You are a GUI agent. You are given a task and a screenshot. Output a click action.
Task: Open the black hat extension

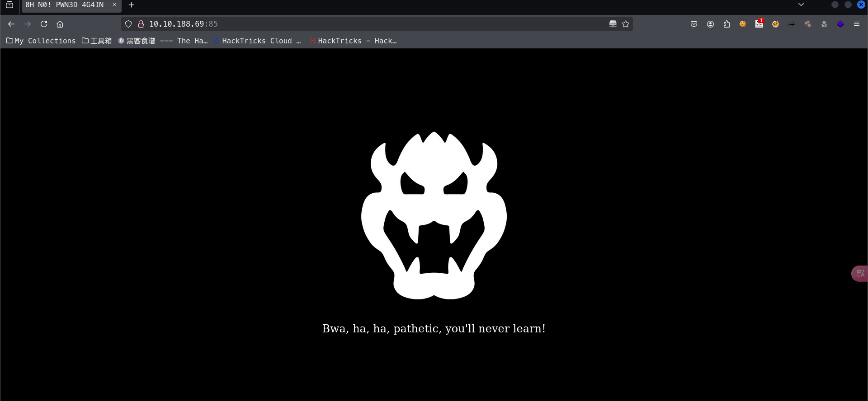click(792, 24)
